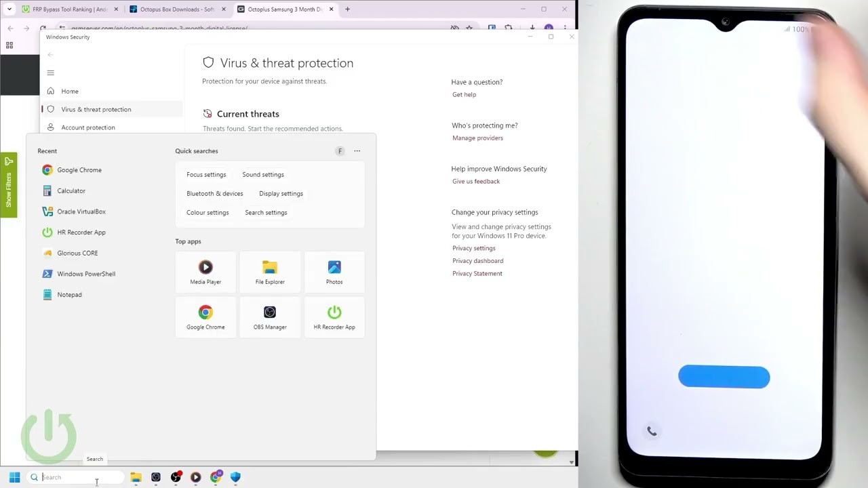Image resolution: width=868 pixels, height=488 pixels.
Task: Click the taskbar Search input field
Action: click(x=76, y=477)
